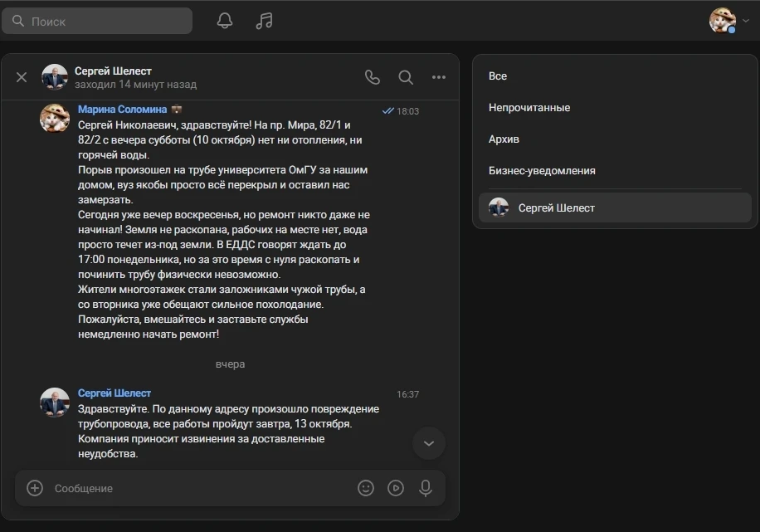Screen dimensions: 760x532
Task: Open Марина Соломина sender name link
Action: 122,109
